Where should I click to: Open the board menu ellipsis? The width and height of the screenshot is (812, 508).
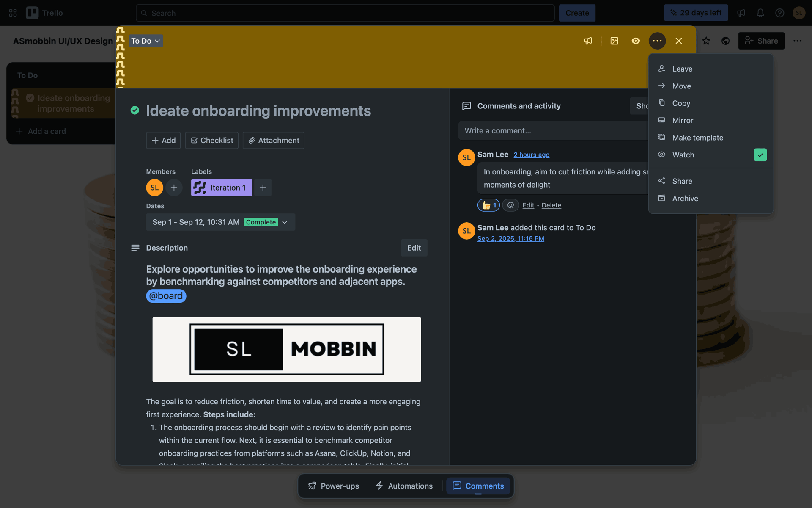(797, 41)
